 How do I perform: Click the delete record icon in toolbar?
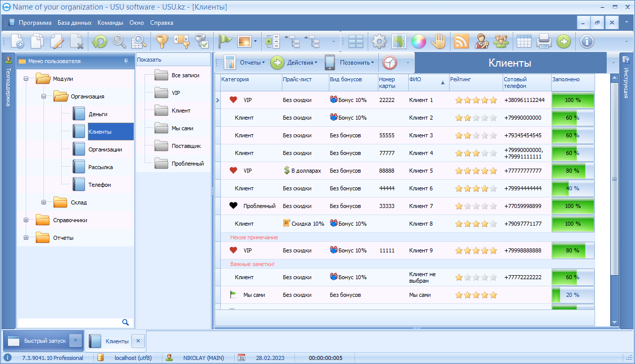pyautogui.click(x=76, y=41)
